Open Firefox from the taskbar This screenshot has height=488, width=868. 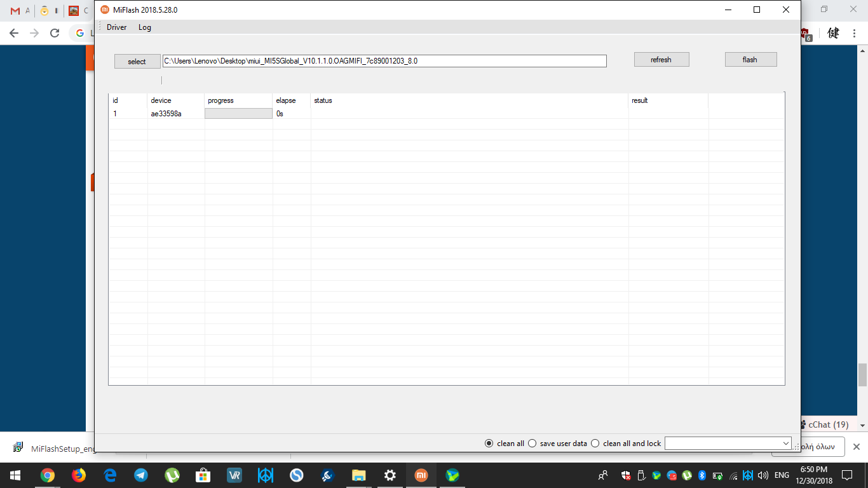point(78,475)
